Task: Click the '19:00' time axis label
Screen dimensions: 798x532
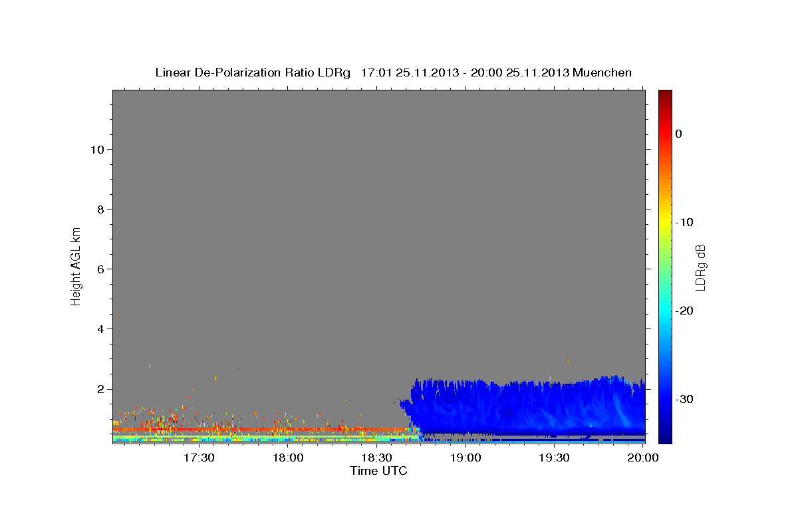Action: [x=465, y=458]
